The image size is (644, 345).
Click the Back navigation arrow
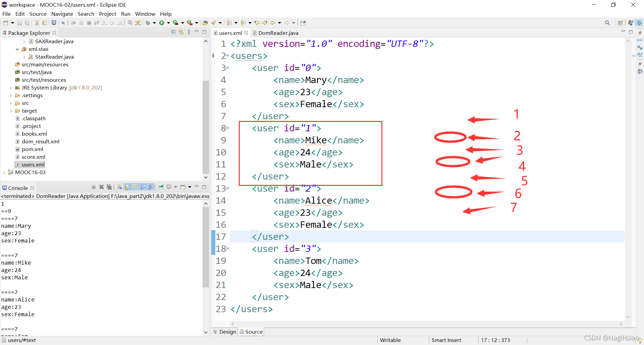point(273,23)
